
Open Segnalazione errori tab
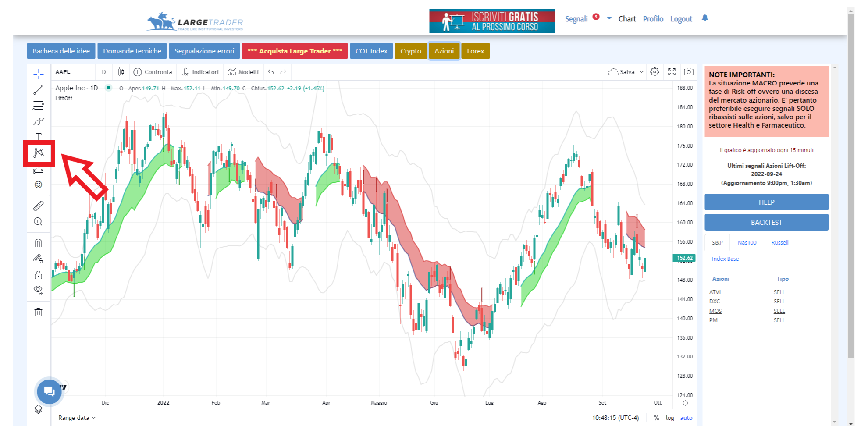click(204, 51)
